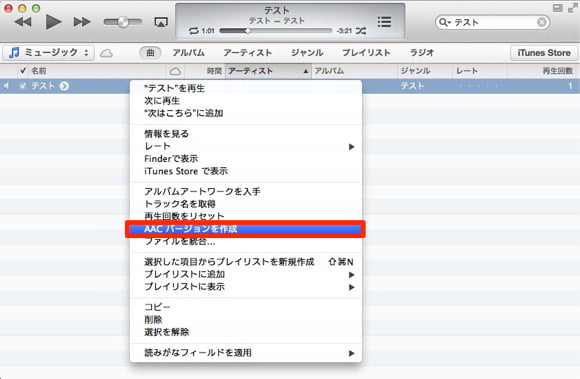Click the fast-forward next track button

82,22
